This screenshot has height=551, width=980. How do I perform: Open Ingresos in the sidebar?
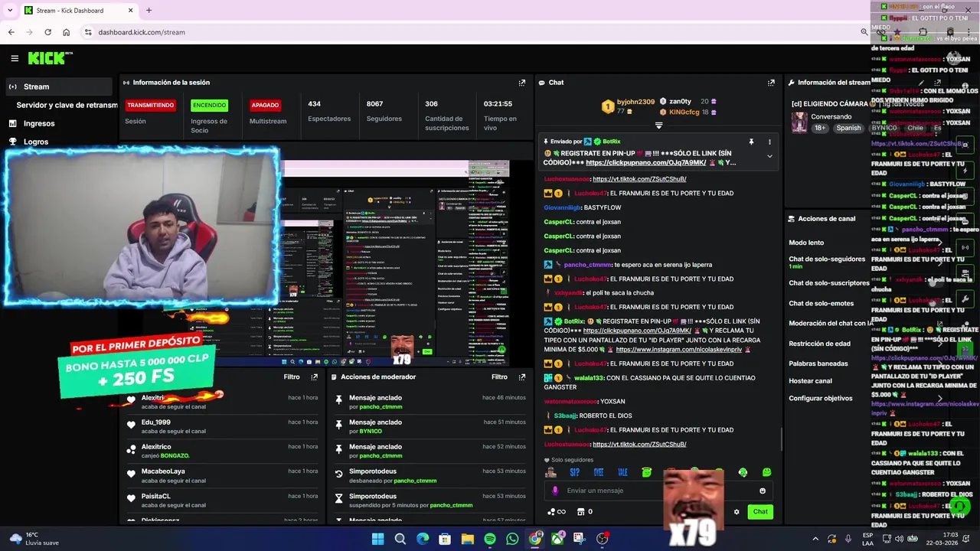pyautogui.click(x=39, y=123)
